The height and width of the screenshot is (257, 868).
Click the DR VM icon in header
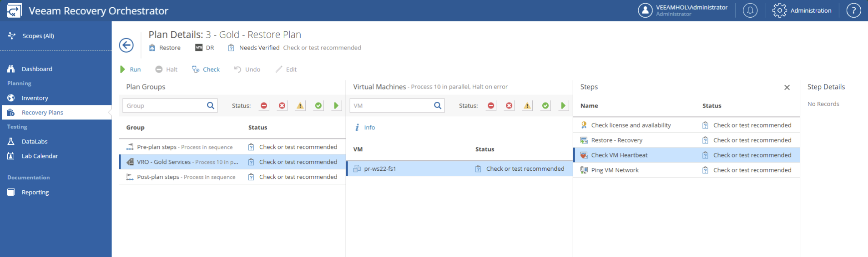[x=199, y=48]
